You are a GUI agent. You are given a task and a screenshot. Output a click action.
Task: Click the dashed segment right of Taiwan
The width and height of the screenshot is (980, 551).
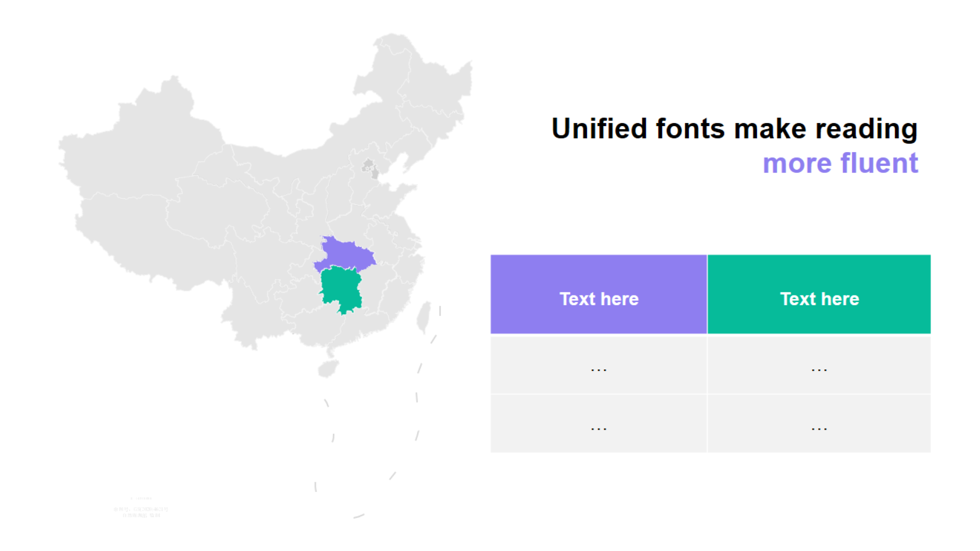tap(440, 310)
